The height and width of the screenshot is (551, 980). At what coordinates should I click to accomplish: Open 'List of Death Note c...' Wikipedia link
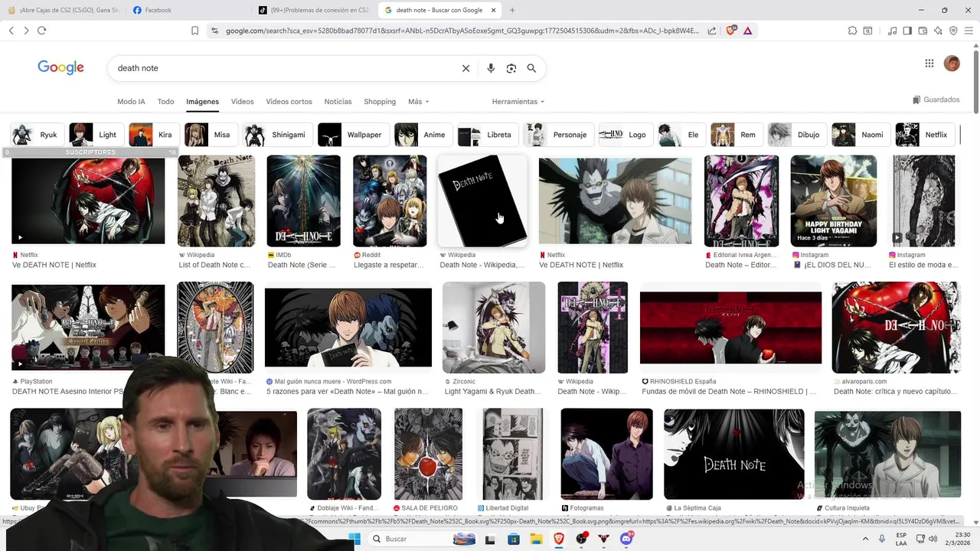click(214, 265)
